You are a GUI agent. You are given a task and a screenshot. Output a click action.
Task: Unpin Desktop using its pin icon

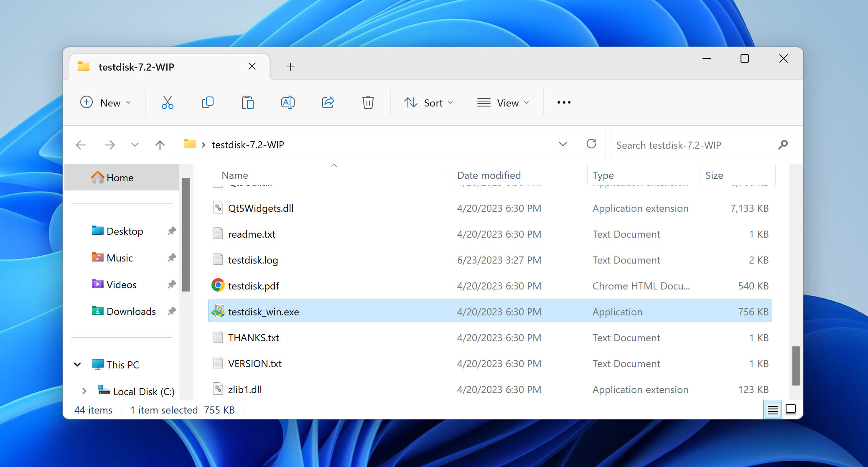pyautogui.click(x=172, y=231)
